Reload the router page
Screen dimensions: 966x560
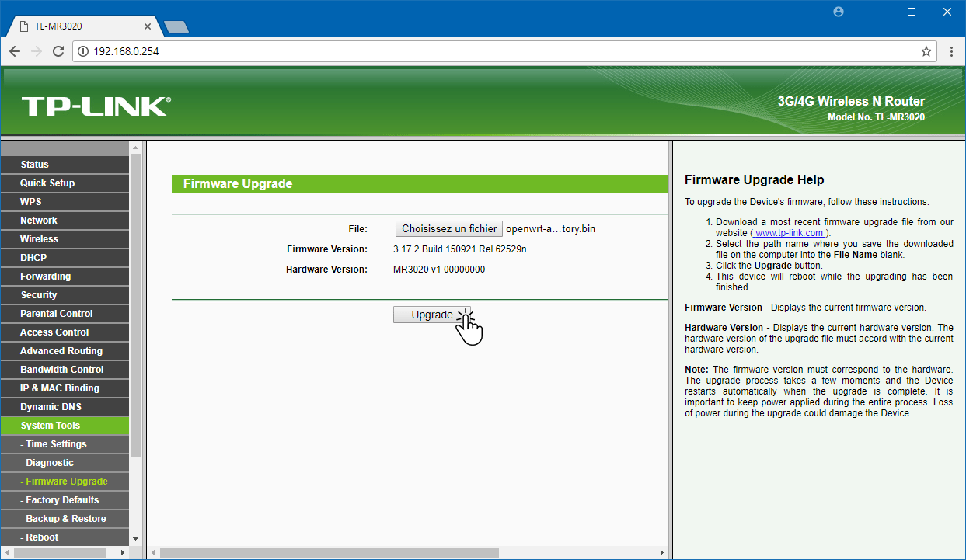[58, 51]
